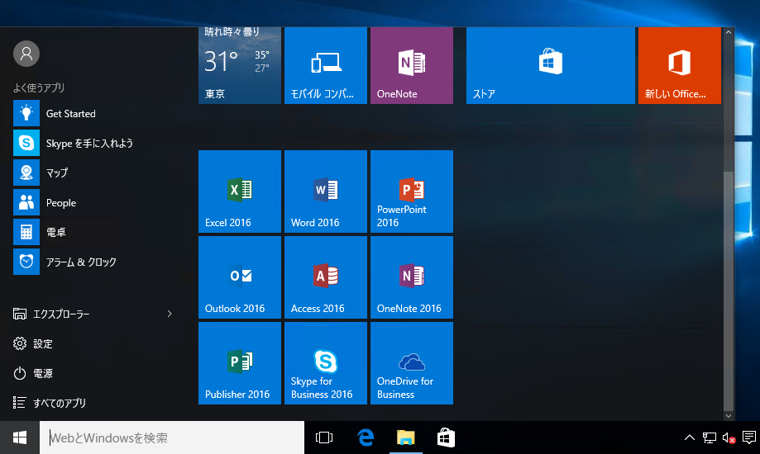Open the Action Center notifications icon
Screen dimensions: 760x454
click(x=749, y=438)
